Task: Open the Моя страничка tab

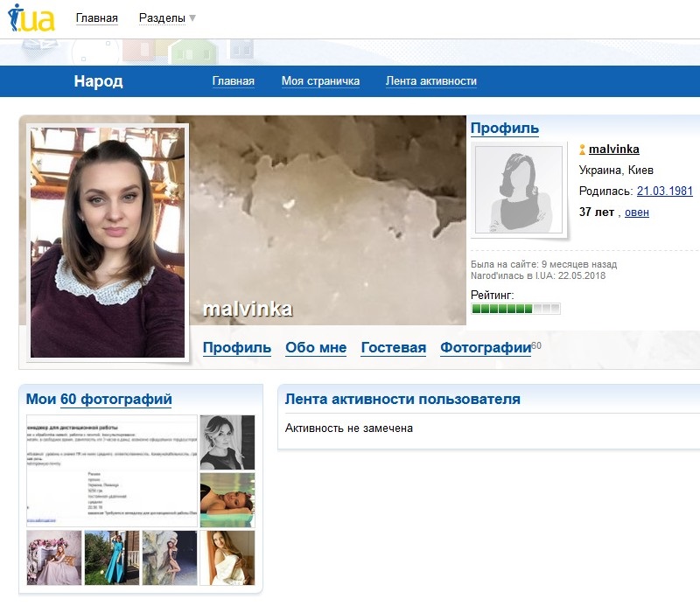Action: point(320,81)
